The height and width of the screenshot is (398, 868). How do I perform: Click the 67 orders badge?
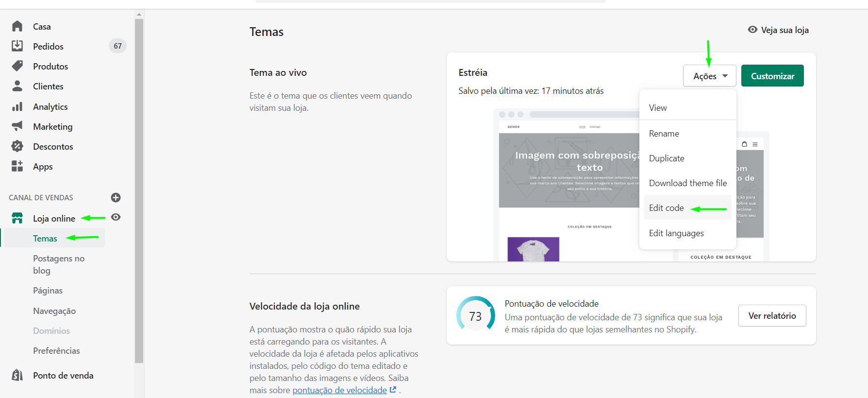pyautogui.click(x=118, y=46)
